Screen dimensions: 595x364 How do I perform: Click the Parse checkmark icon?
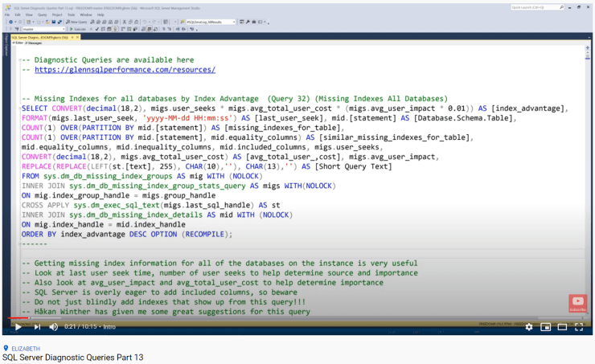[x=97, y=29]
